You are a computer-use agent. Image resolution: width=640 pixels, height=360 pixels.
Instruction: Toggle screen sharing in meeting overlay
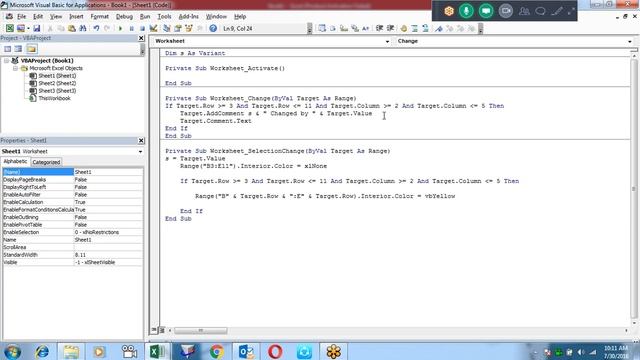[x=486, y=11]
